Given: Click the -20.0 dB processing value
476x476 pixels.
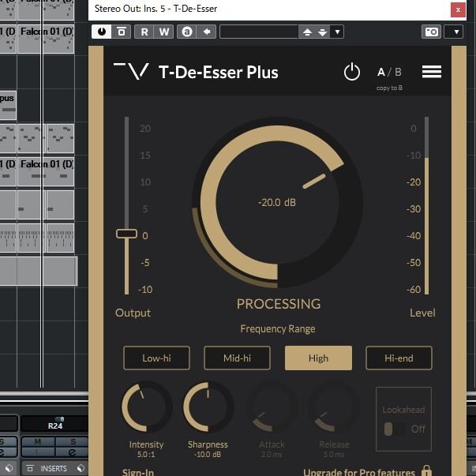Looking at the screenshot, I should point(277,203).
